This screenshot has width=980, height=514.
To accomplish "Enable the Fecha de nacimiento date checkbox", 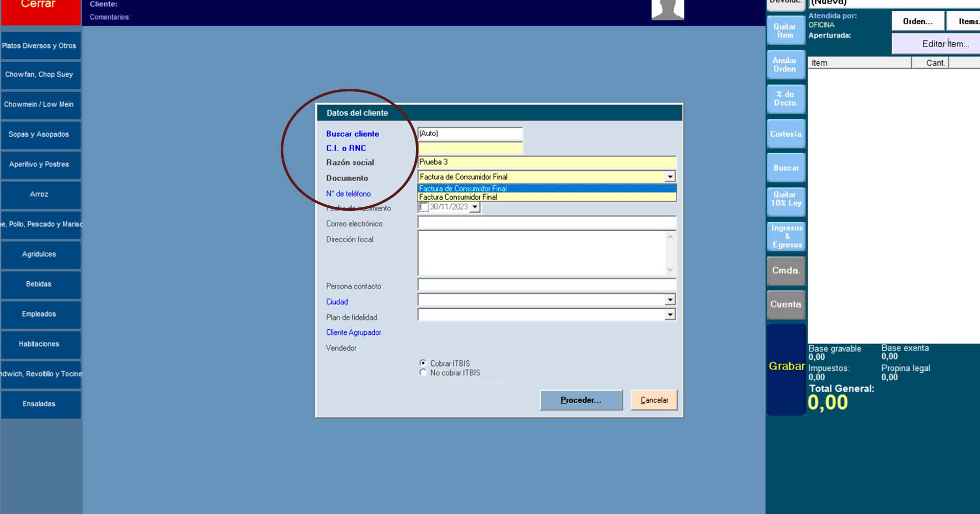I will (x=424, y=207).
